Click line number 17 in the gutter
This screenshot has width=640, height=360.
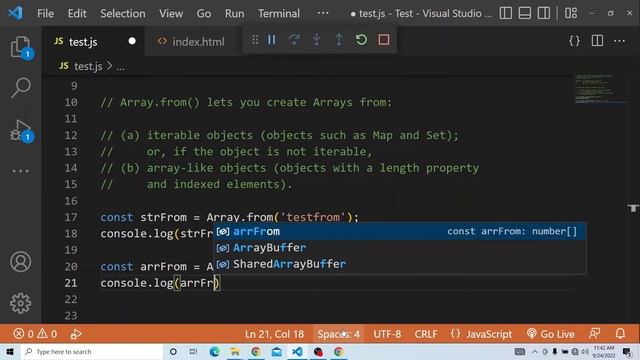tap(71, 217)
